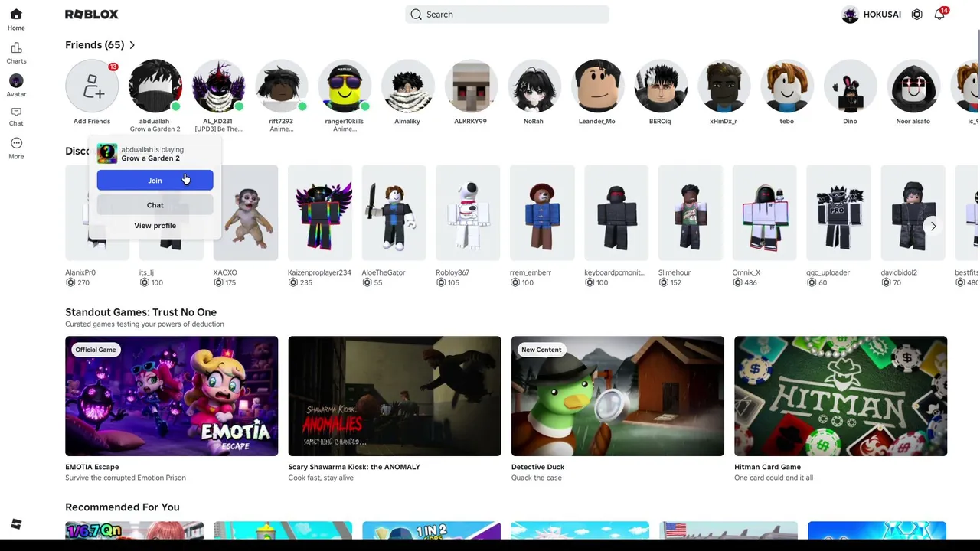Screen dimensions: 980x551
Task: Click the "its_lj" creator name
Action: (146, 272)
